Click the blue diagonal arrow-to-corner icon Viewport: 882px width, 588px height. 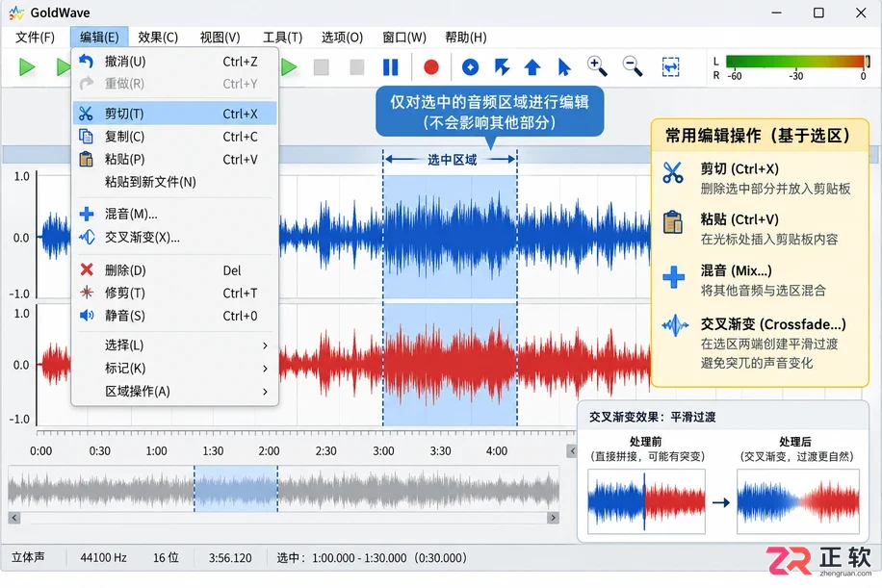point(502,67)
